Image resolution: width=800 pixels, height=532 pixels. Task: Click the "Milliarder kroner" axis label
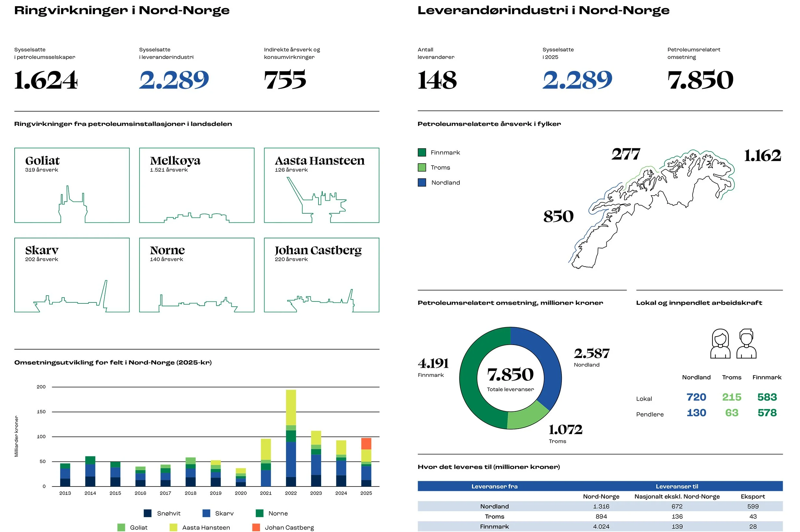click(16, 436)
